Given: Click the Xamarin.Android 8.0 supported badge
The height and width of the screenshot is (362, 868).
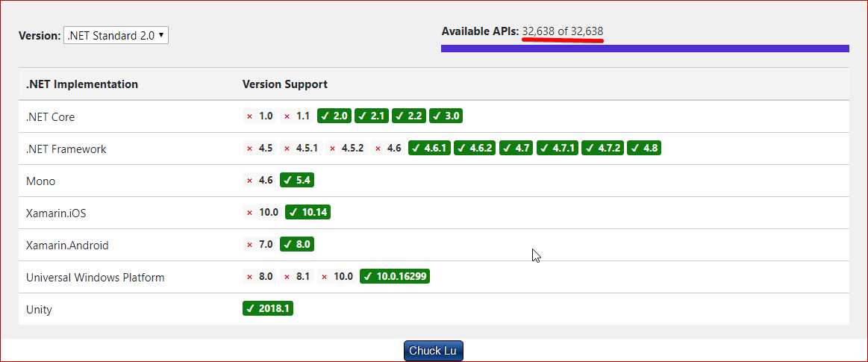Looking at the screenshot, I should click(x=297, y=245).
